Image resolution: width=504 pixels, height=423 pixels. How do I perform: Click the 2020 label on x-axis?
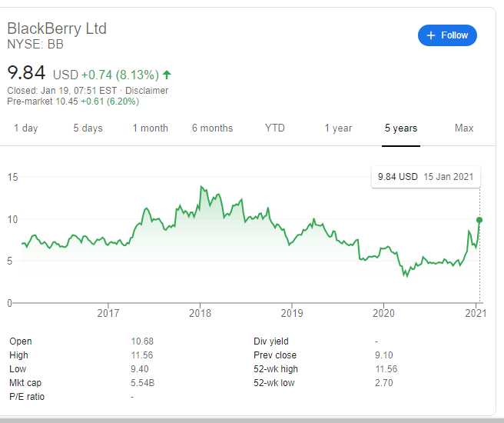click(x=383, y=313)
